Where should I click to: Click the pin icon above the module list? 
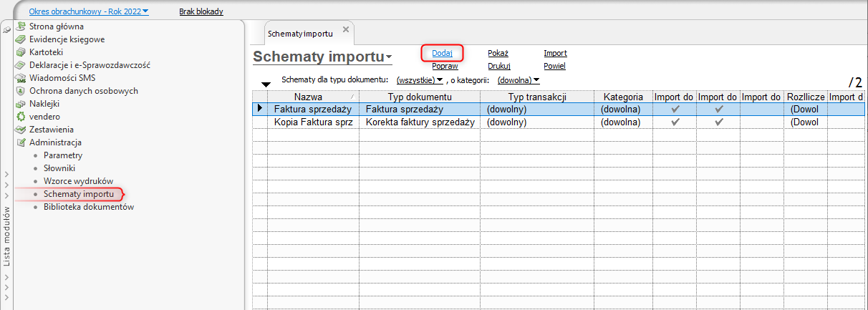[6, 29]
